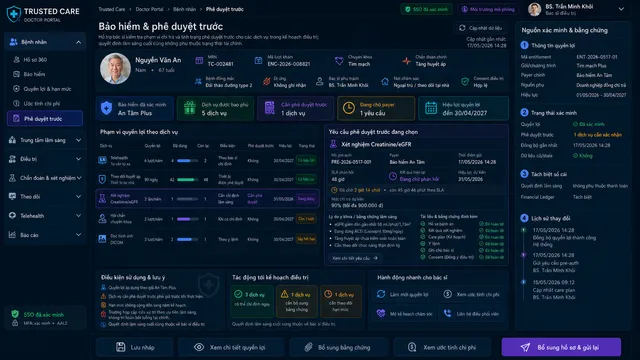The width and height of the screenshot is (640, 360).
Task: Click the MRN card icon
Action: click(x=199, y=60)
